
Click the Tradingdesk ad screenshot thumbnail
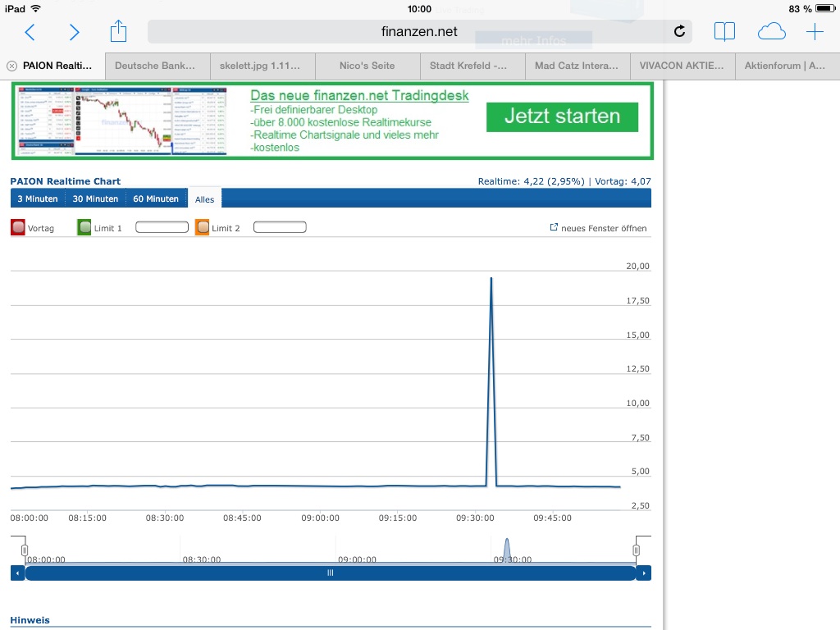pos(123,121)
